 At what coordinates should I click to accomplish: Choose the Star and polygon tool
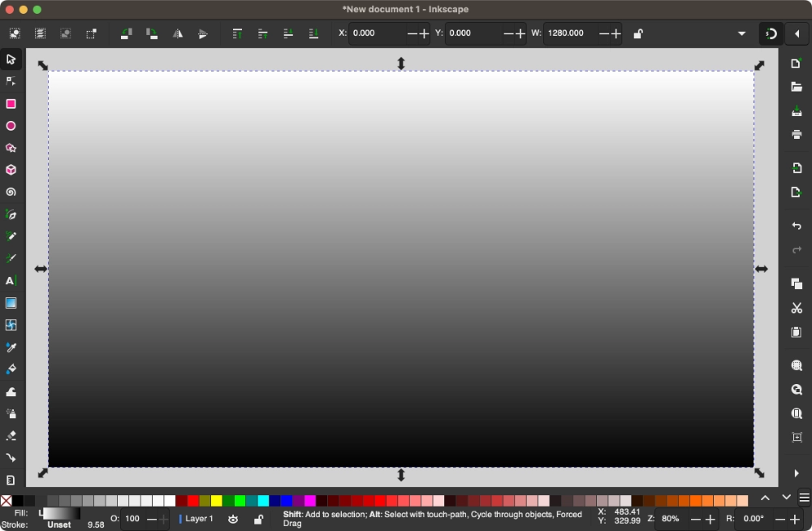[11, 148]
